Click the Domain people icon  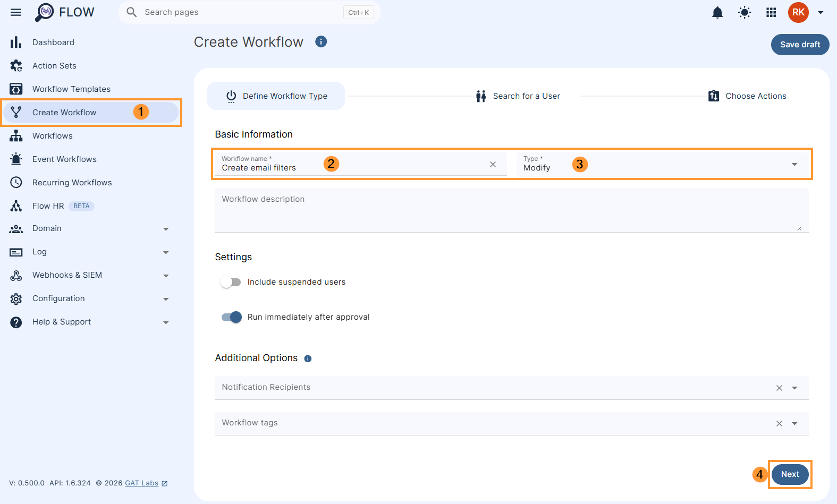point(16,229)
